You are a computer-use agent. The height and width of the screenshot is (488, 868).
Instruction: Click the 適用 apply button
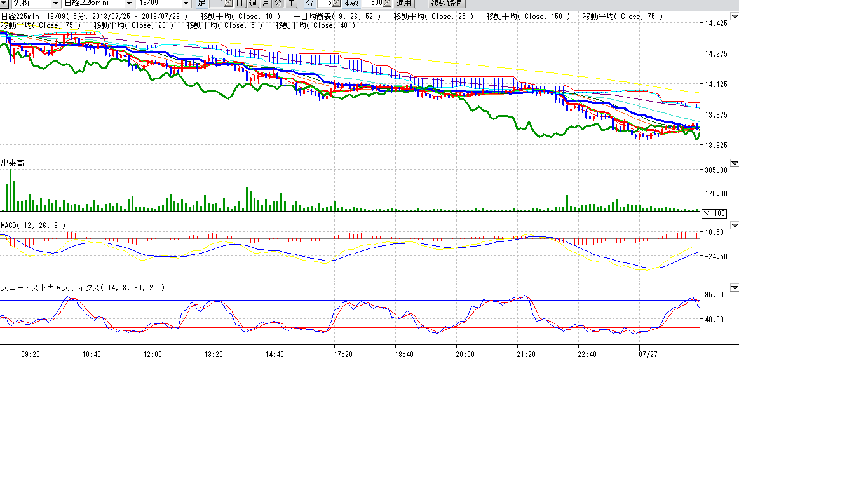[x=404, y=3]
